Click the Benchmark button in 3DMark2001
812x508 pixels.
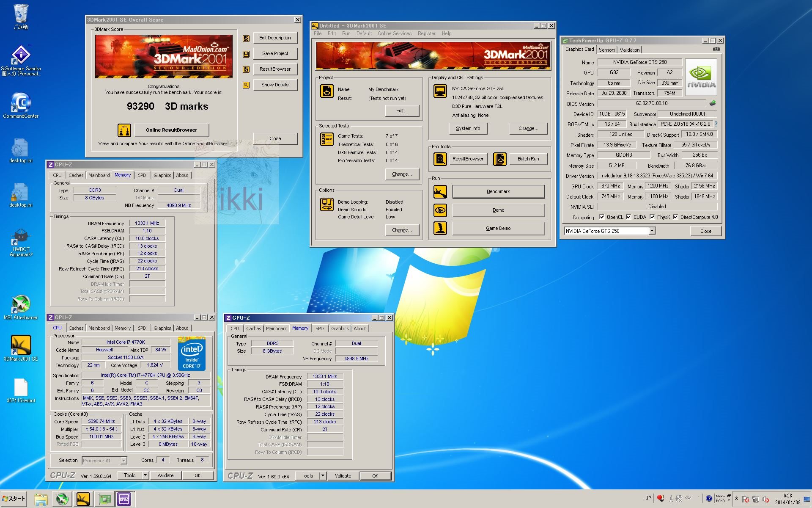498,192
